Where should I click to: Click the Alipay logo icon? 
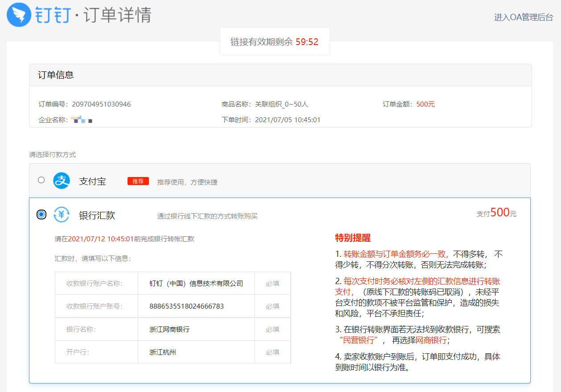62,181
